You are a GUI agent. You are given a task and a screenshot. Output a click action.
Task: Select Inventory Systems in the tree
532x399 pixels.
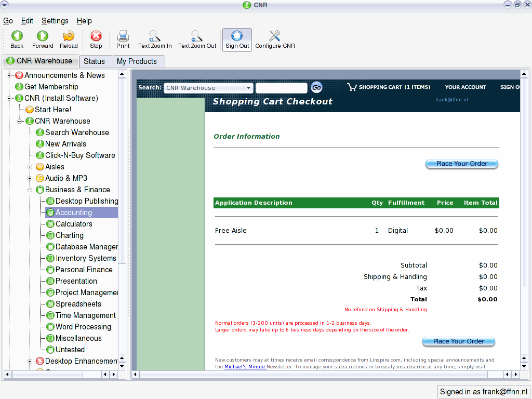tap(86, 258)
